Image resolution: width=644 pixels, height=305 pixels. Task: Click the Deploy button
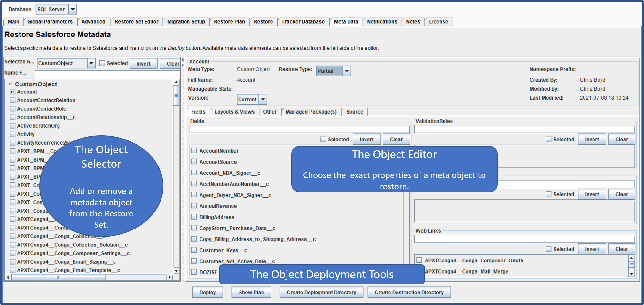(x=208, y=292)
